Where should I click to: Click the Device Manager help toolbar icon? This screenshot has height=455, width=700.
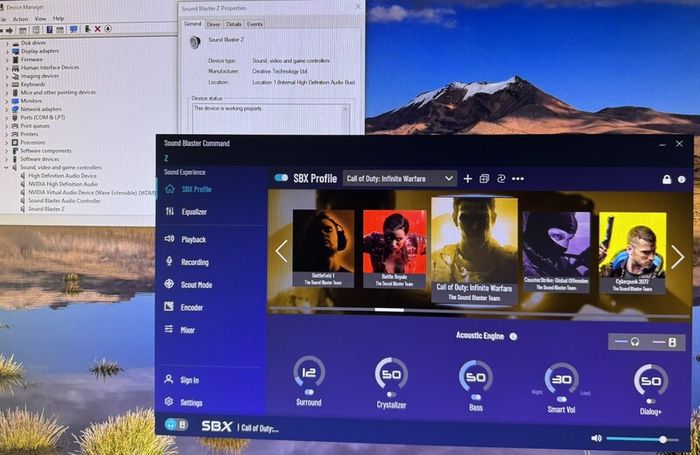[49, 29]
